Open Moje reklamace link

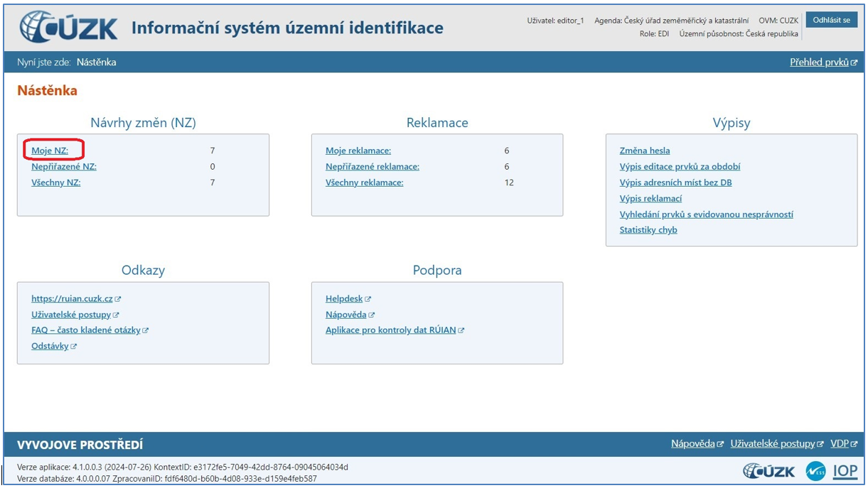[358, 151]
